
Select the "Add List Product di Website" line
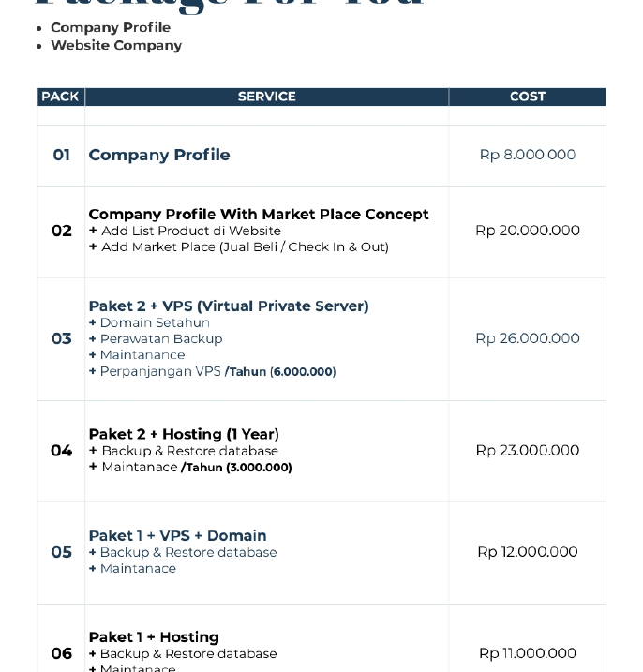pos(190,231)
